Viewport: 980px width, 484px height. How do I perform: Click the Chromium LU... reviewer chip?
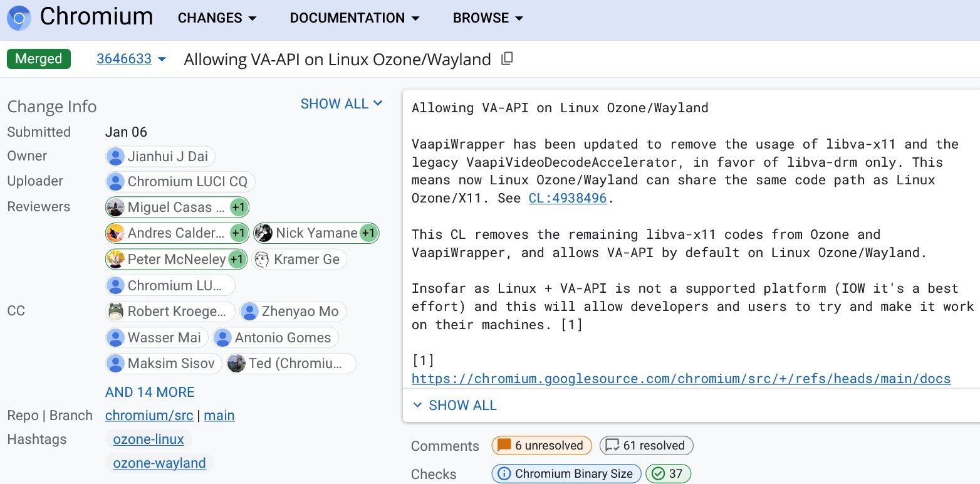click(170, 285)
